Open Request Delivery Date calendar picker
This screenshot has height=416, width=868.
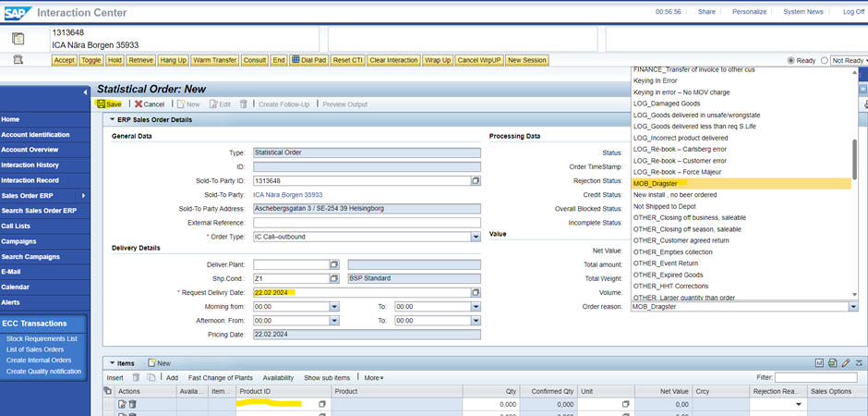[476, 292]
